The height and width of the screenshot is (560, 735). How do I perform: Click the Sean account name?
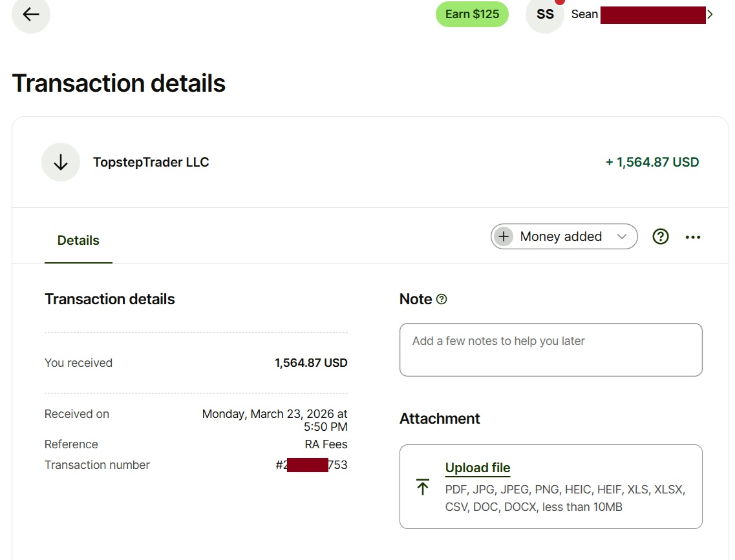(584, 14)
